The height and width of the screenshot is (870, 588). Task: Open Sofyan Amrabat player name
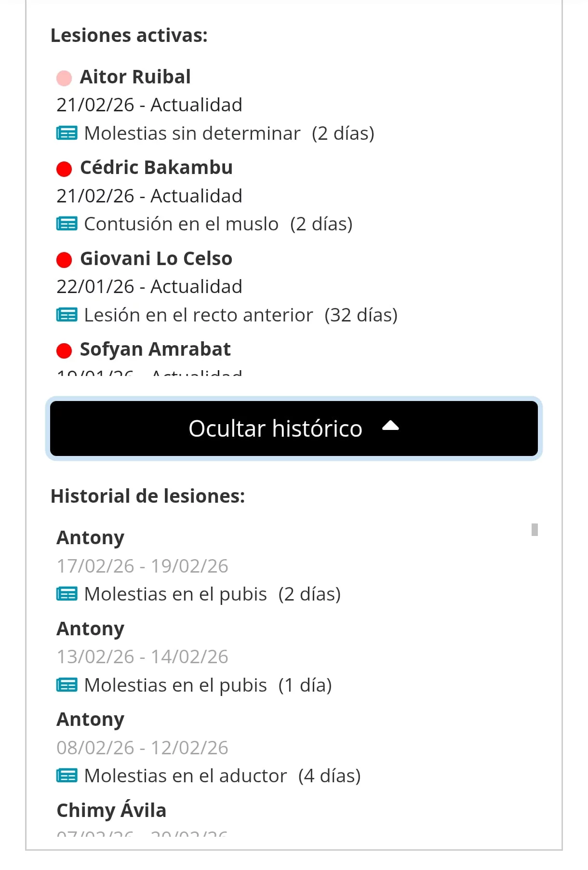(155, 349)
